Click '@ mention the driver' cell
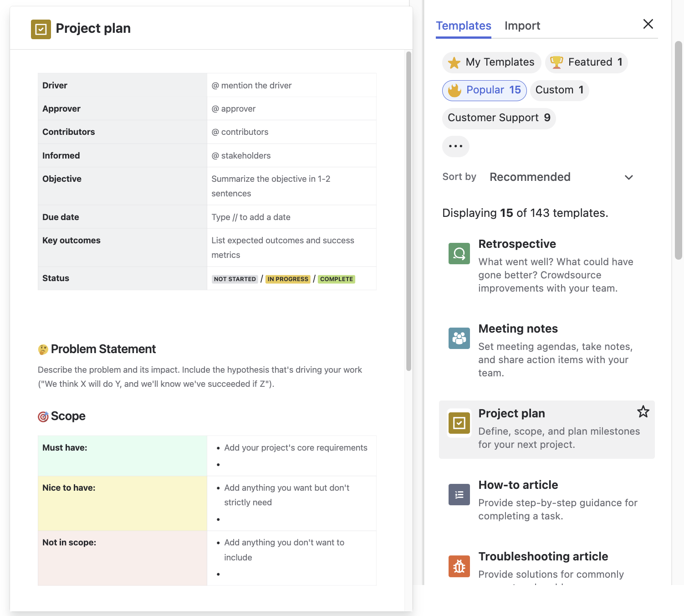Image resolution: width=684 pixels, height=616 pixels. pos(291,86)
